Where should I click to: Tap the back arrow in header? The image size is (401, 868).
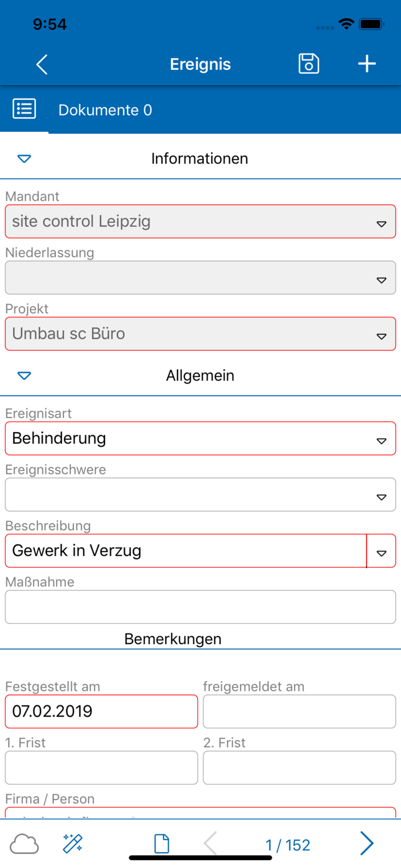(x=42, y=65)
